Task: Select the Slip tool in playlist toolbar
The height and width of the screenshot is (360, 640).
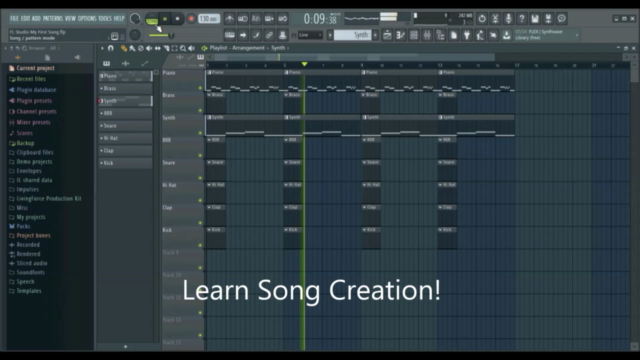Action: pos(158,48)
